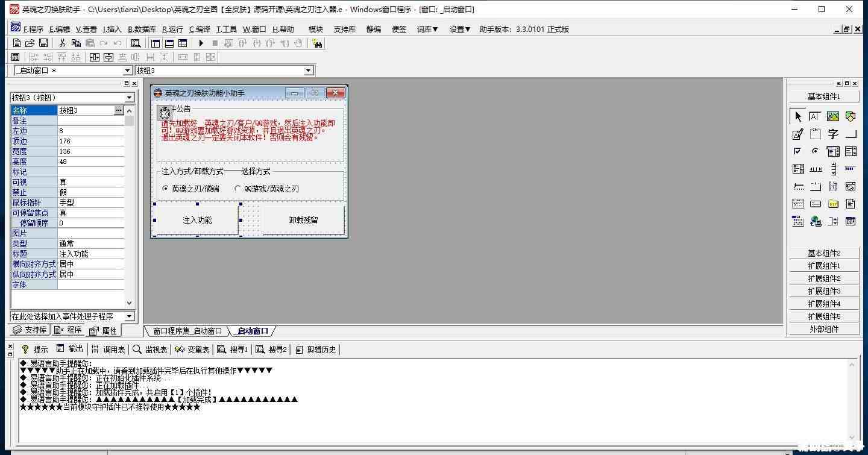Open the 词库 dropdown menu
The image size is (868, 455).
pyautogui.click(x=427, y=29)
